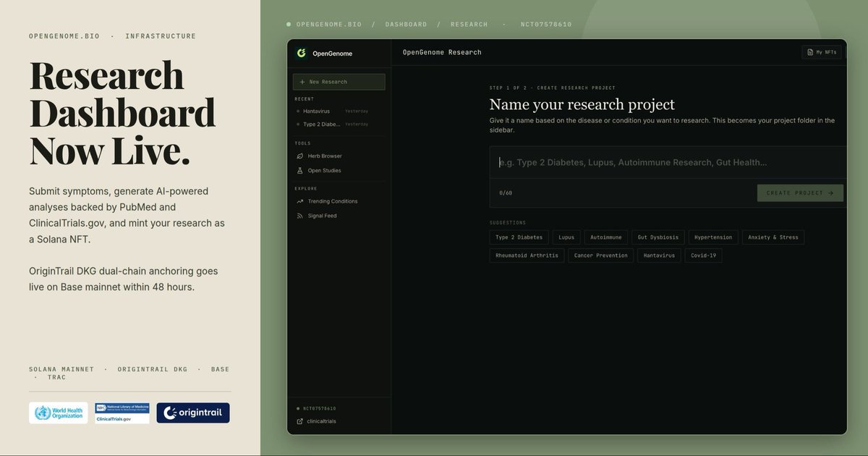The height and width of the screenshot is (456, 868).
Task: Click the OpenGenome Research header title
Action: [442, 52]
